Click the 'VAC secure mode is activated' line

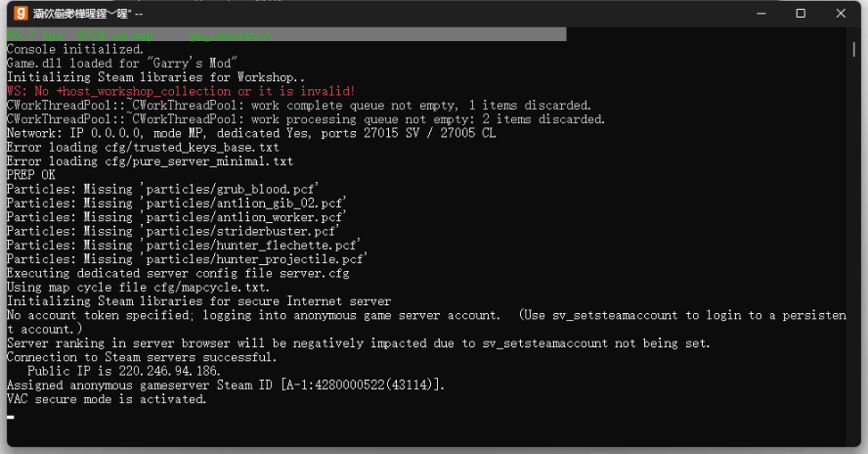[x=107, y=399]
